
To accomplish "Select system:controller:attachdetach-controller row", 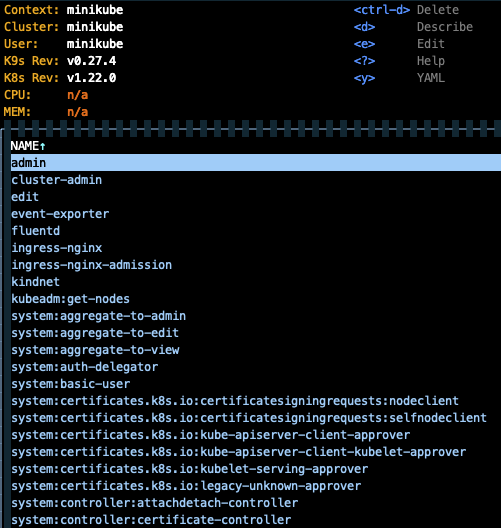I will (x=256, y=503).
